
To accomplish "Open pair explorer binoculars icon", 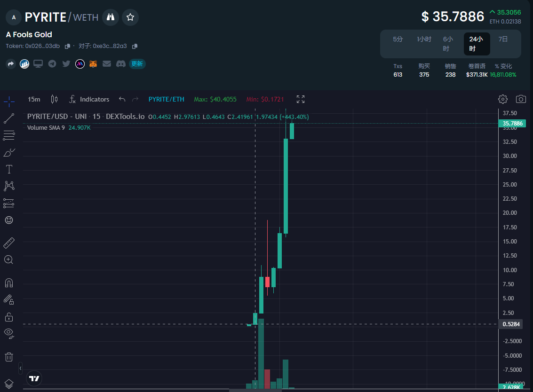I will click(x=111, y=17).
